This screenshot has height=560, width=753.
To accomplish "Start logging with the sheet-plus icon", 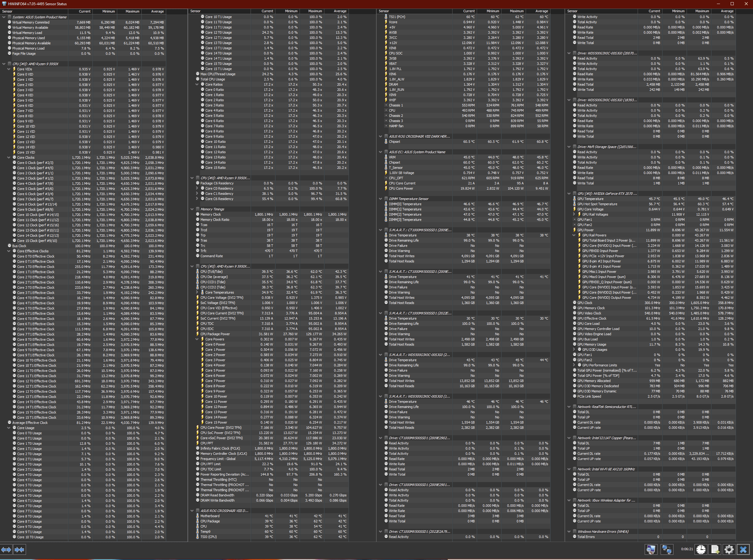I will tap(715, 550).
